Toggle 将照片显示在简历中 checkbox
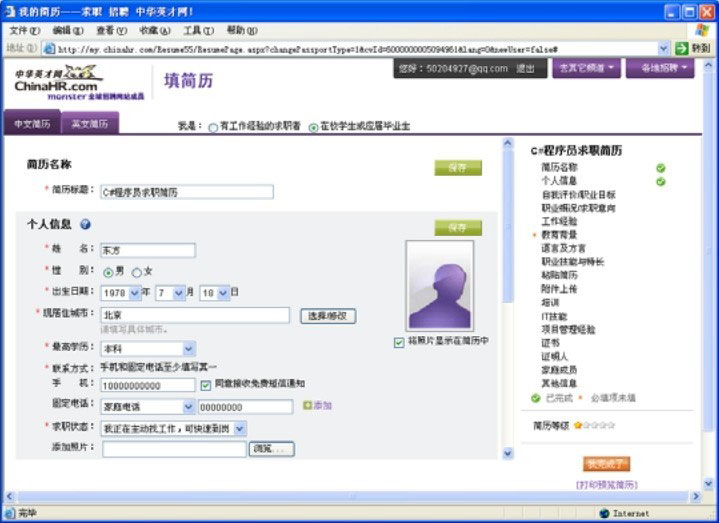This screenshot has height=523, width=719. pyautogui.click(x=399, y=341)
